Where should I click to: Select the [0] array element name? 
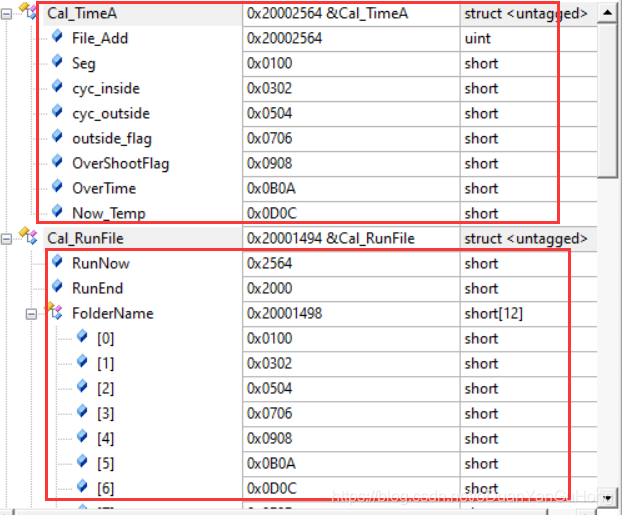(106, 338)
